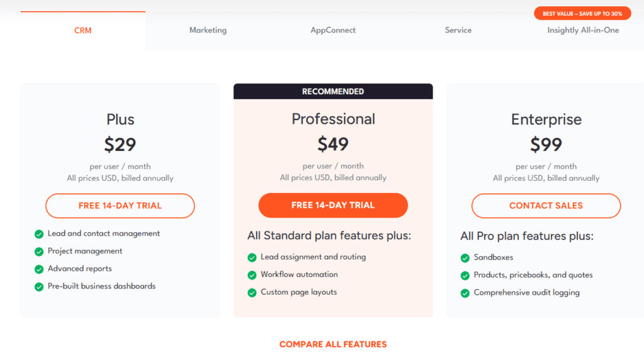Switch to the Marketing tab
Screen dimensions: 644x360
pyautogui.click(x=208, y=30)
